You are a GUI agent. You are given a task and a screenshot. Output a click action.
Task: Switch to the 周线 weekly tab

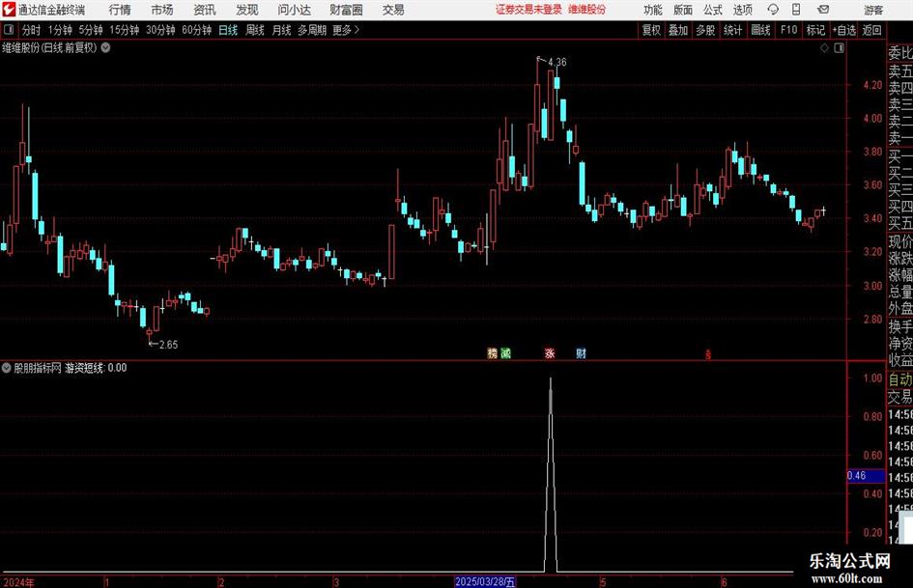[x=255, y=30]
